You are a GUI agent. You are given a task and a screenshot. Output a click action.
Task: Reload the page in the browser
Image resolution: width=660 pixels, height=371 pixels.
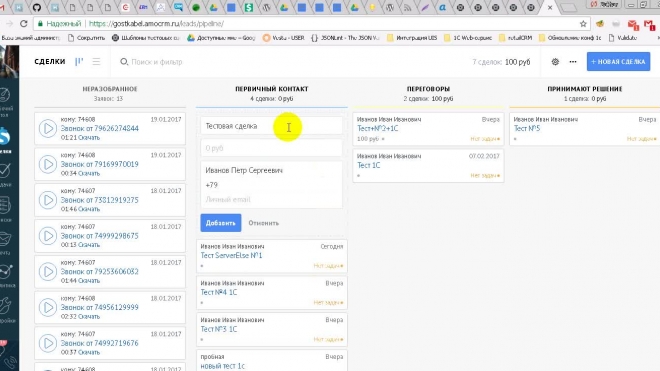coord(24,24)
